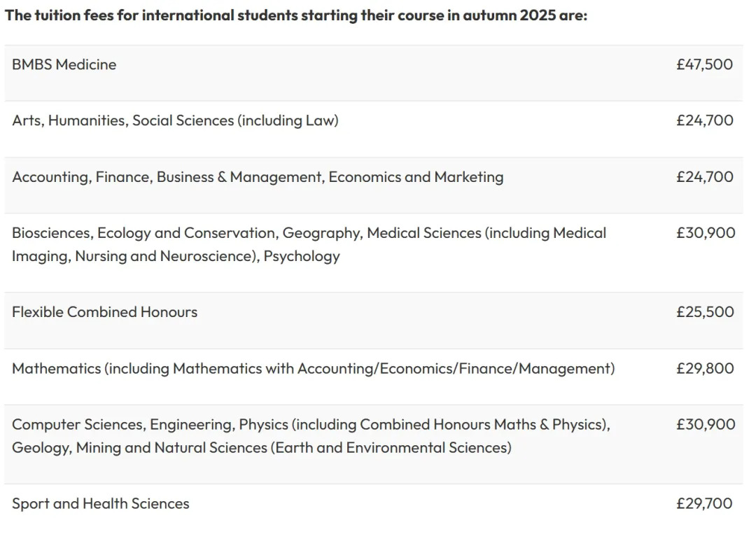The image size is (756, 534).
Task: Click the £30,900 fee in the Computer Sciences row
Action: (705, 424)
